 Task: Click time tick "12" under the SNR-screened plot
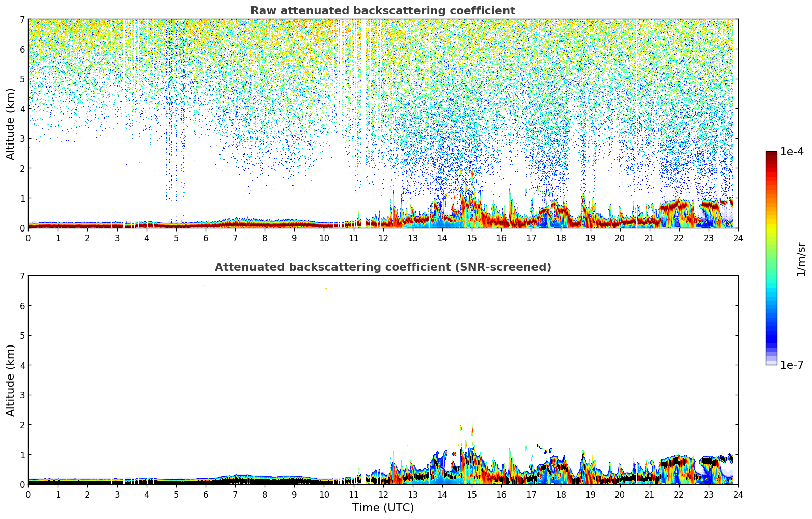383,494
